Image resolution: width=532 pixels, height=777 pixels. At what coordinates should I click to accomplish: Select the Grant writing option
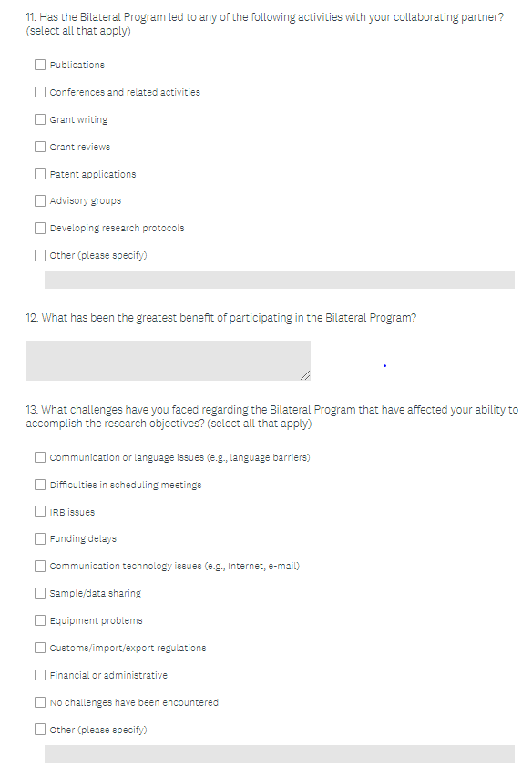click(40, 119)
